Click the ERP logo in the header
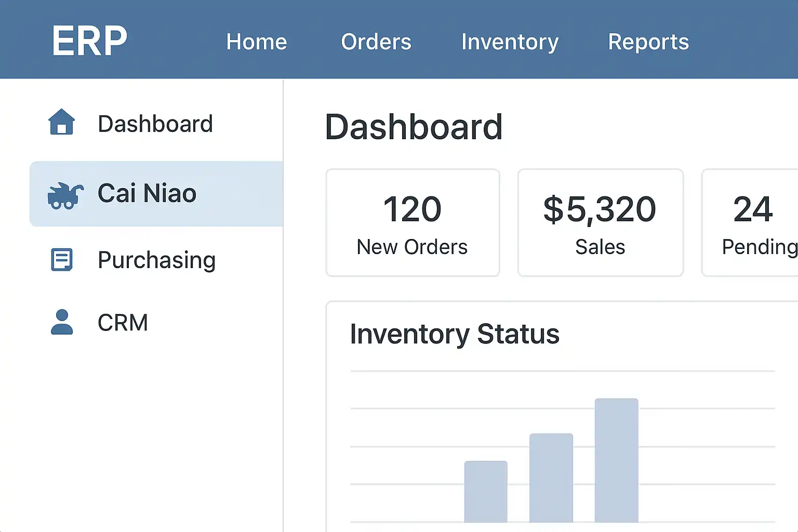This screenshot has height=532, width=798. tap(89, 41)
